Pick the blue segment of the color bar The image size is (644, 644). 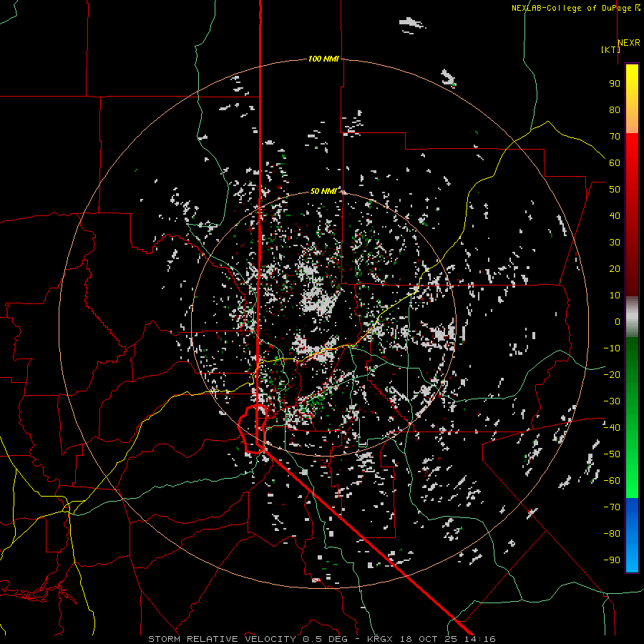coord(632,534)
